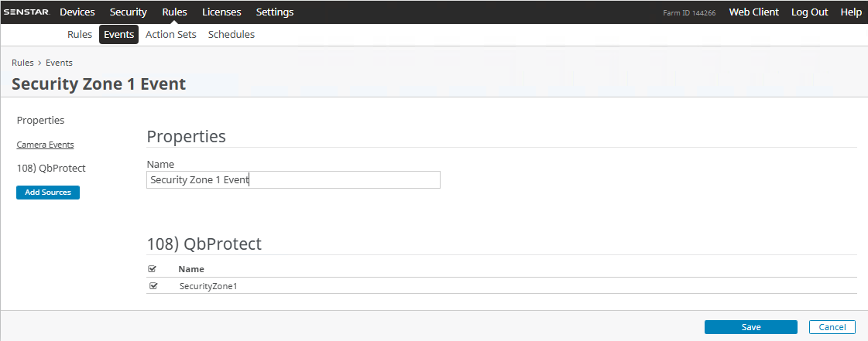868x341 pixels.
Task: Open the Rules menu
Action: pos(174,12)
